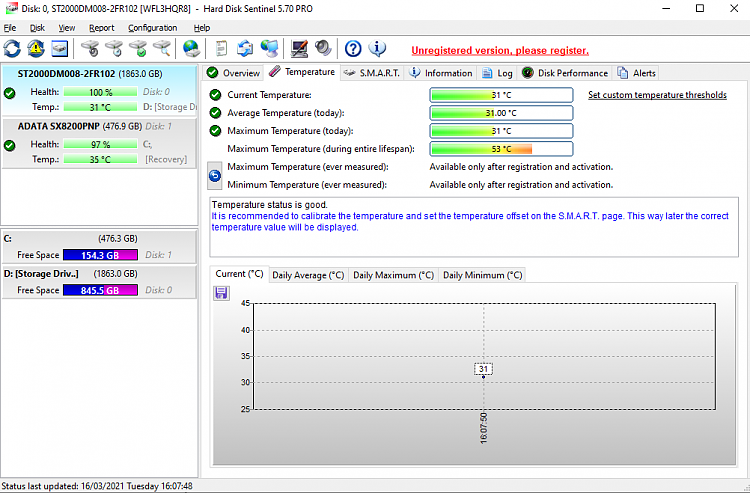Screen dimensions: 750x493
Task: Click the Refresh disk information toolbar icon
Action: (x=12, y=48)
